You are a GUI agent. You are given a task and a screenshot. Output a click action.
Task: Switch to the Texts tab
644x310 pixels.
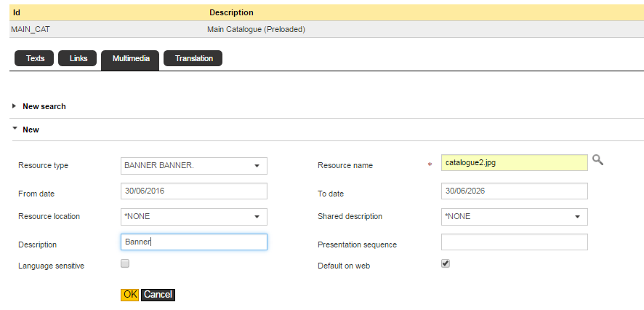tap(35, 58)
